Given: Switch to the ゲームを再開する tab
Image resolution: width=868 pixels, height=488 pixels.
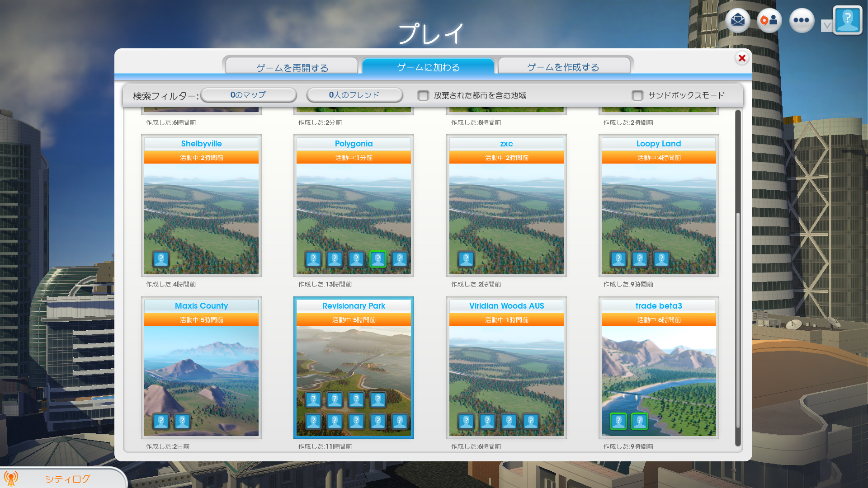Looking at the screenshot, I should click(292, 67).
